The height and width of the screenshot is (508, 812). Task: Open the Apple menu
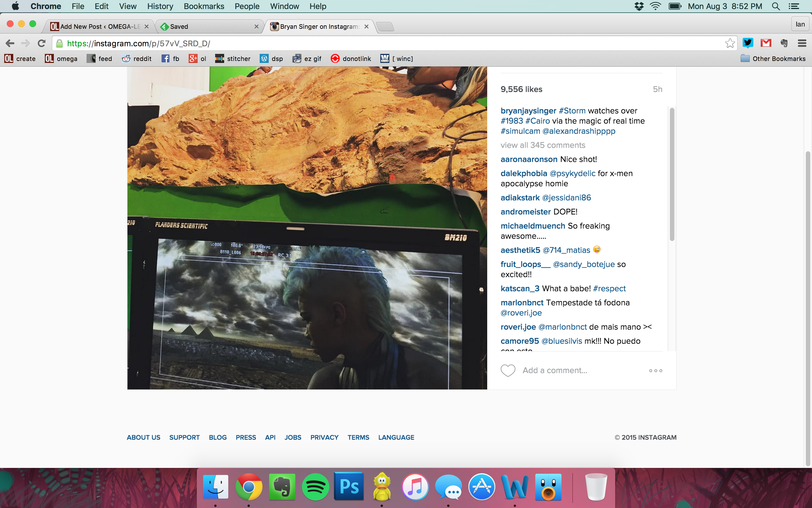(x=15, y=6)
